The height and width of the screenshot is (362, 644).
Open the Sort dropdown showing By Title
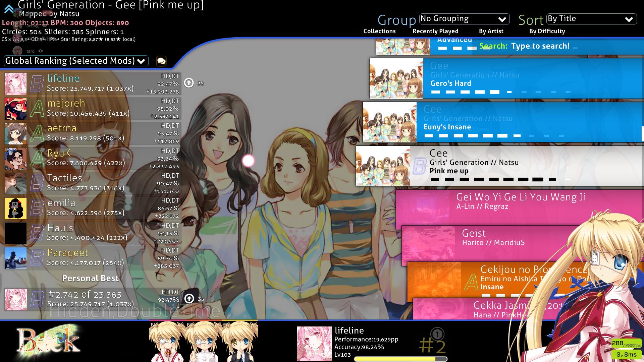[x=591, y=19]
